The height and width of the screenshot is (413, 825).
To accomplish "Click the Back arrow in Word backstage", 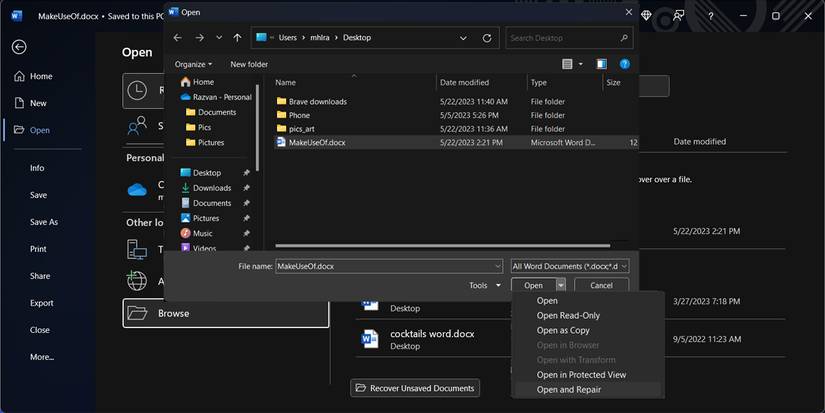I will click(x=18, y=47).
